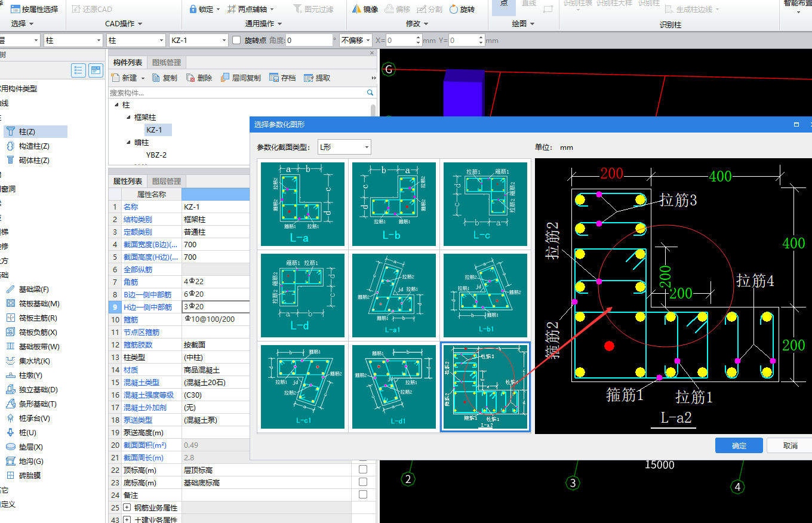Select the L-b1 section thumbnail

[x=485, y=295]
